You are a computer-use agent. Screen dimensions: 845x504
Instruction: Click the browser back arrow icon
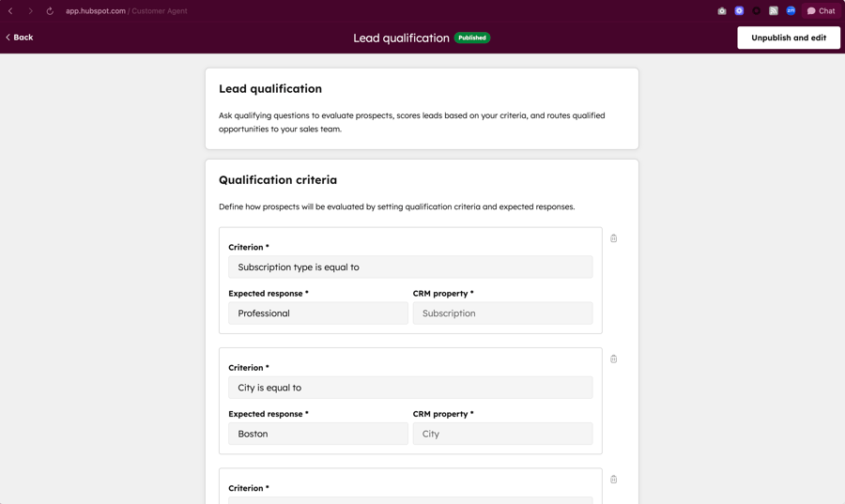10,11
